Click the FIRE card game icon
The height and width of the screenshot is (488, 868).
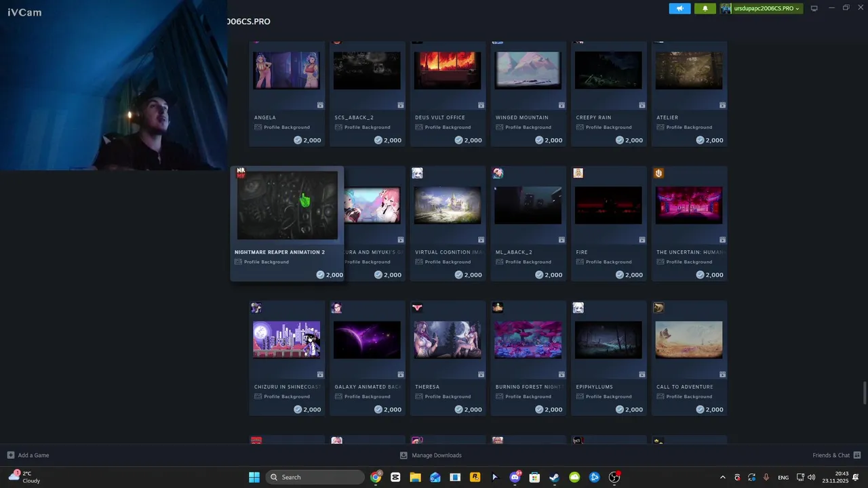pos(578,174)
